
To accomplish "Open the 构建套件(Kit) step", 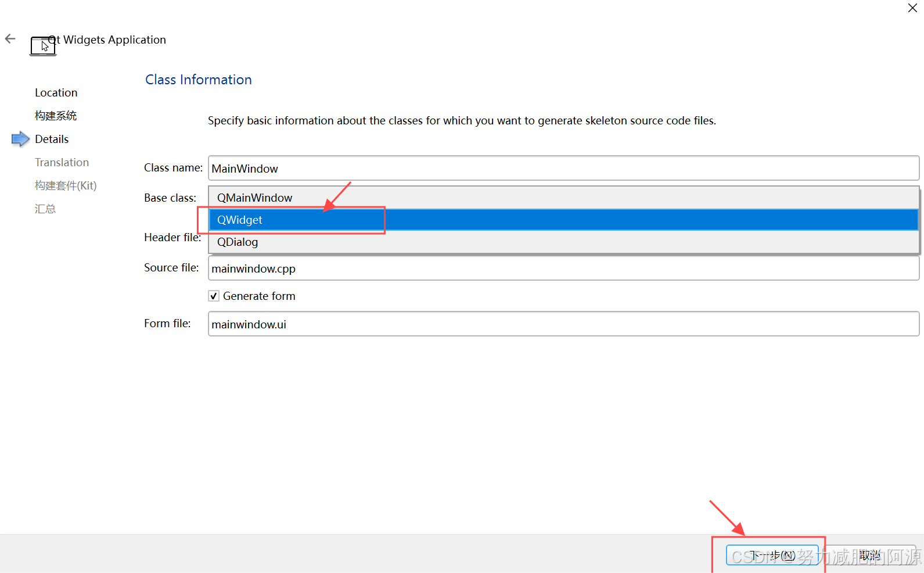I will 66,185.
